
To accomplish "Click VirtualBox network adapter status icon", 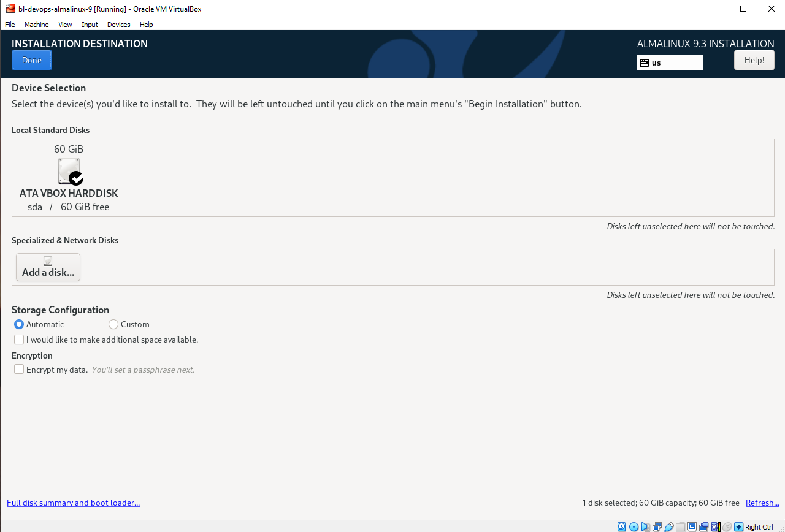I will (657, 526).
